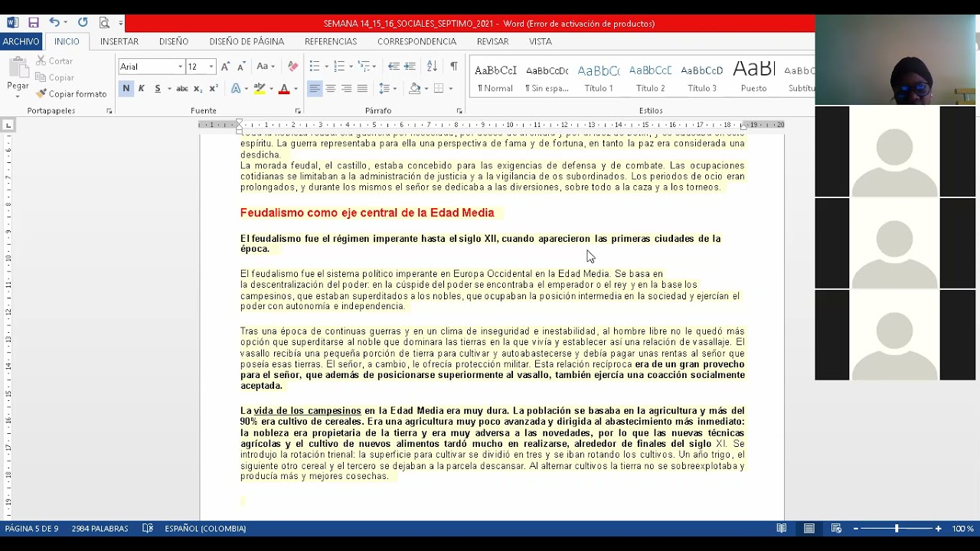Screen dimensions: 980x551
Task: Apply the Título 2 style
Action: [x=650, y=77]
